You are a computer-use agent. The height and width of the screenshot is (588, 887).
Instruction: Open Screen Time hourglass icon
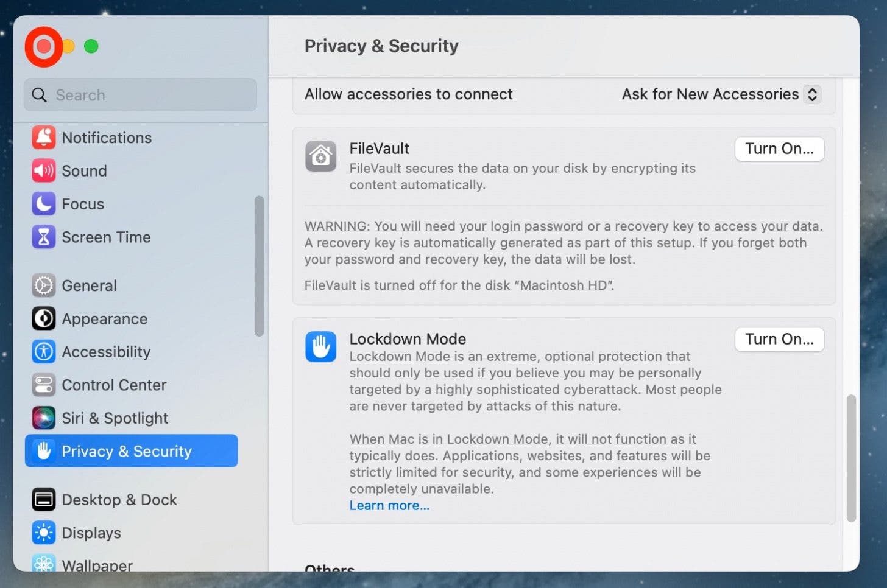click(44, 237)
